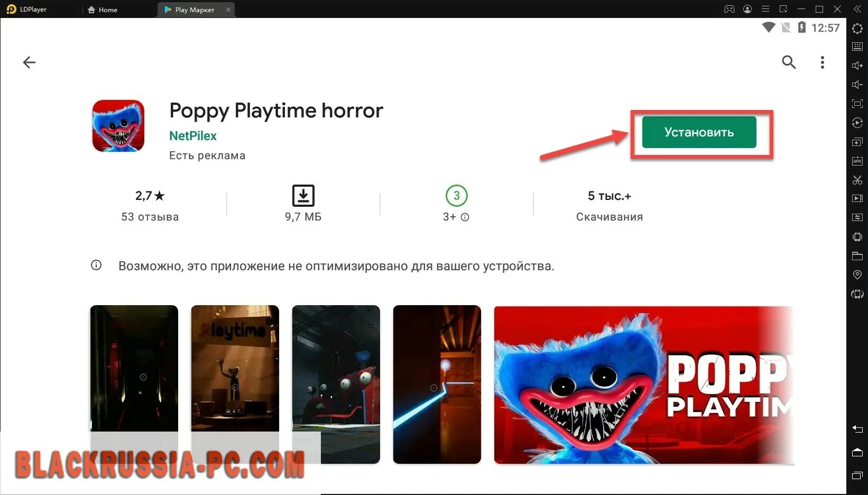Image resolution: width=868 pixels, height=495 pixels.
Task: Tap the Poppy Playtime horror app icon
Action: 118,126
